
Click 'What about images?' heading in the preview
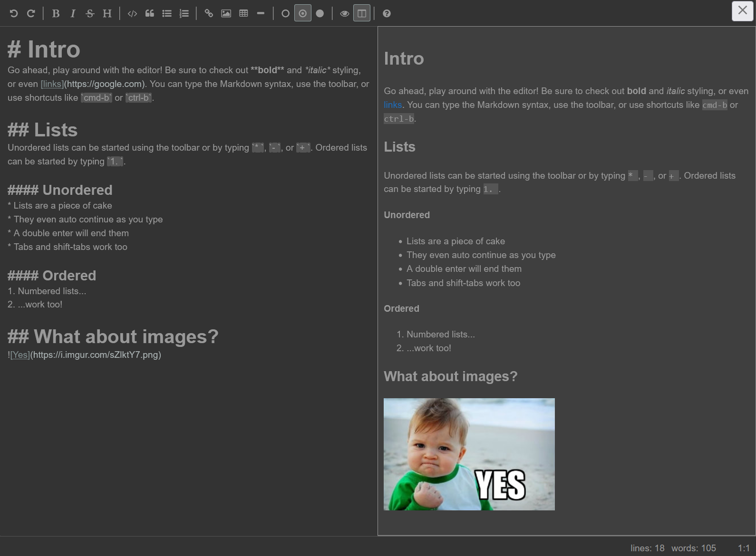click(450, 376)
